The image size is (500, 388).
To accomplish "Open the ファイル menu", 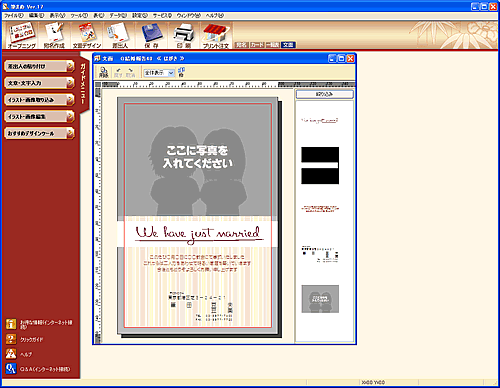I will point(14,15).
